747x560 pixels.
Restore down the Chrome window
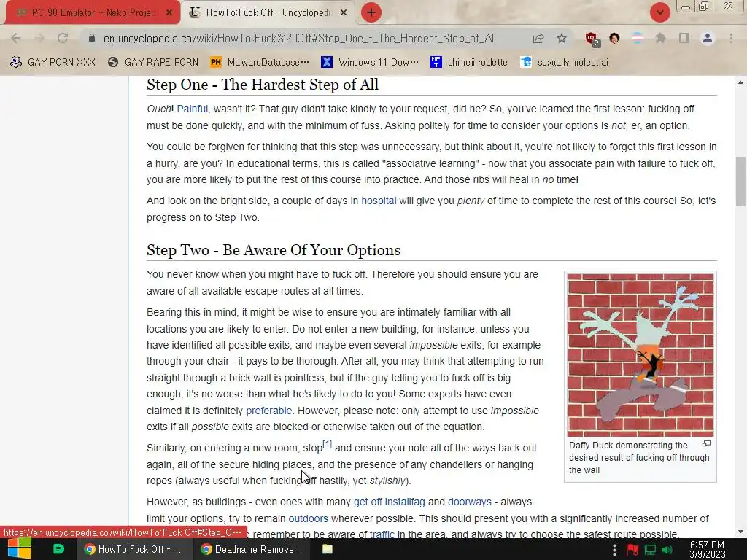coord(704,7)
